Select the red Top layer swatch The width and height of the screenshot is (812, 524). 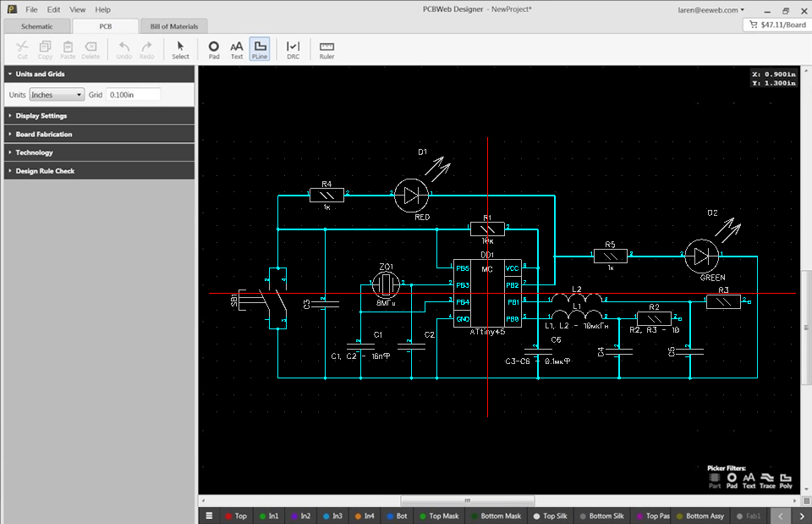click(x=228, y=516)
